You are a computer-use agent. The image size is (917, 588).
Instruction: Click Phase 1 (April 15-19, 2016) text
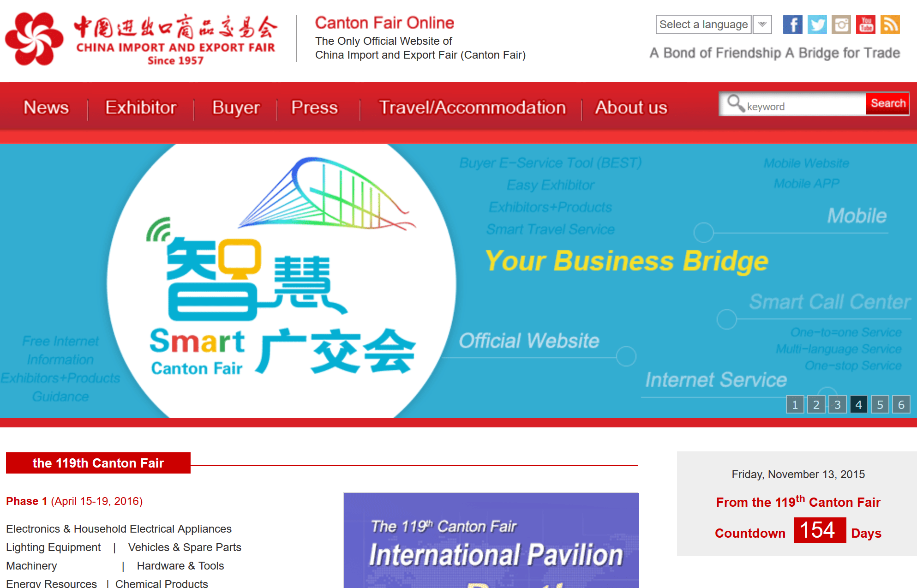(x=74, y=501)
